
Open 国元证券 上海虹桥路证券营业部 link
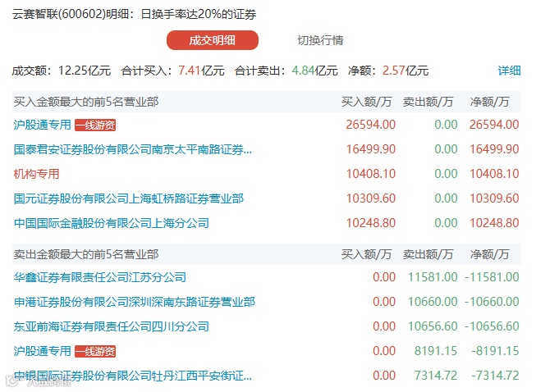coord(129,198)
